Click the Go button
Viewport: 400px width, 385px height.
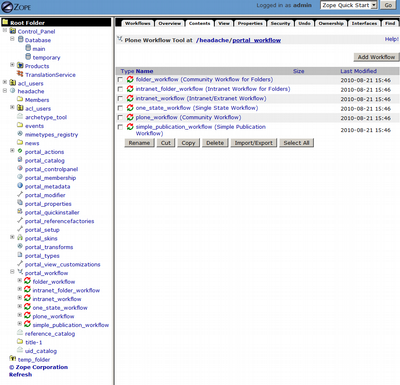(x=388, y=5)
